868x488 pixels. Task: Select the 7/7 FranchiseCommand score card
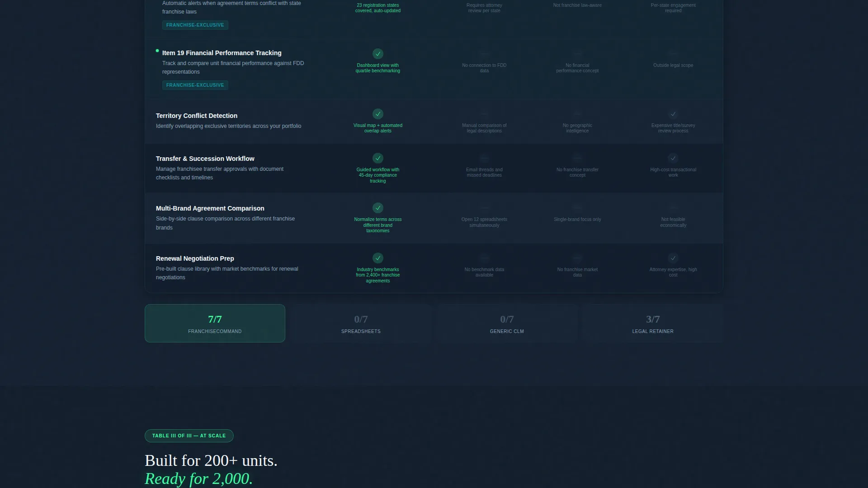tap(215, 323)
